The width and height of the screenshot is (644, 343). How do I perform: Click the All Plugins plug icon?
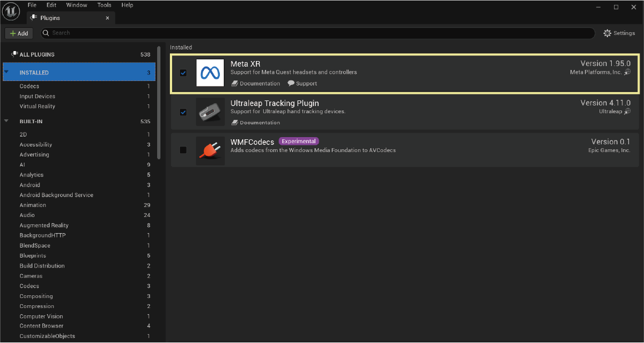[x=15, y=54]
